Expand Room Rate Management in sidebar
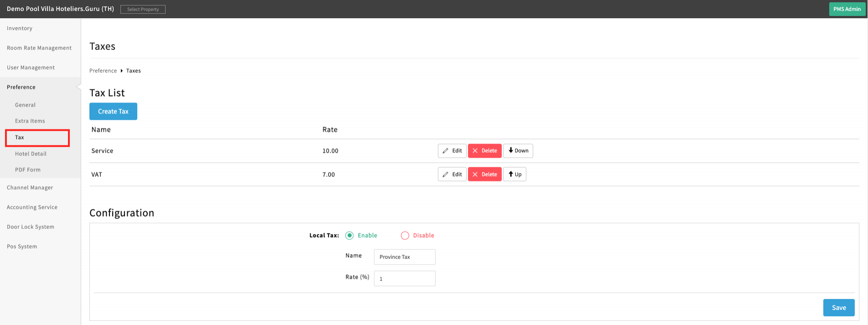The width and height of the screenshot is (868, 325). coord(39,48)
